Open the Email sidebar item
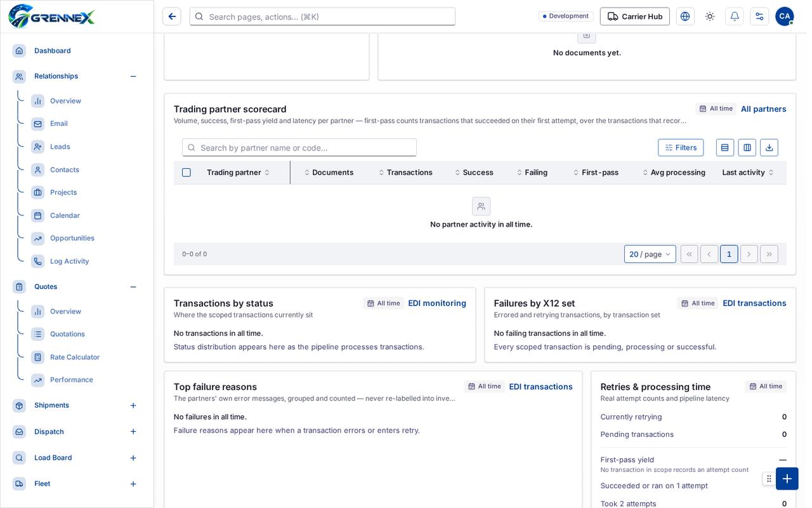The width and height of the screenshot is (812, 508). tap(59, 124)
